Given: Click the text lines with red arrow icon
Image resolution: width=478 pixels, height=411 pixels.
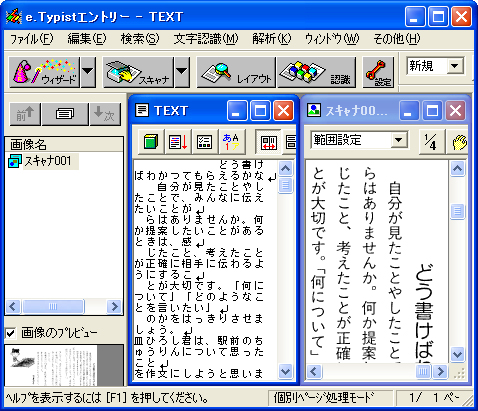Looking at the screenshot, I should click(178, 141).
